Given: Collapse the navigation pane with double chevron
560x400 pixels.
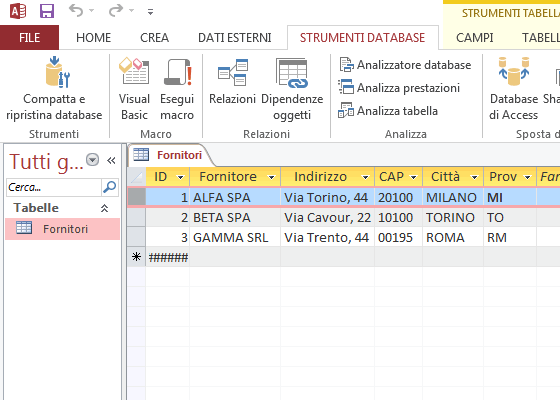Looking at the screenshot, I should click(111, 160).
